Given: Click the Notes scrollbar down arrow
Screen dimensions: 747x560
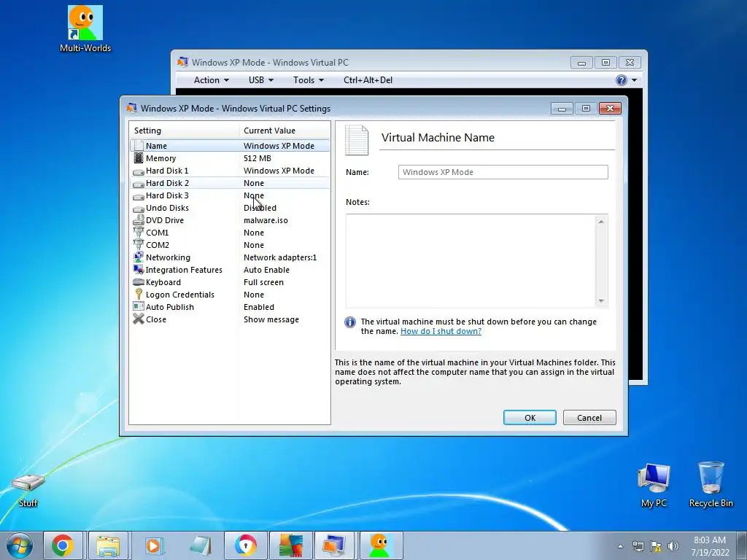Looking at the screenshot, I should 601,301.
